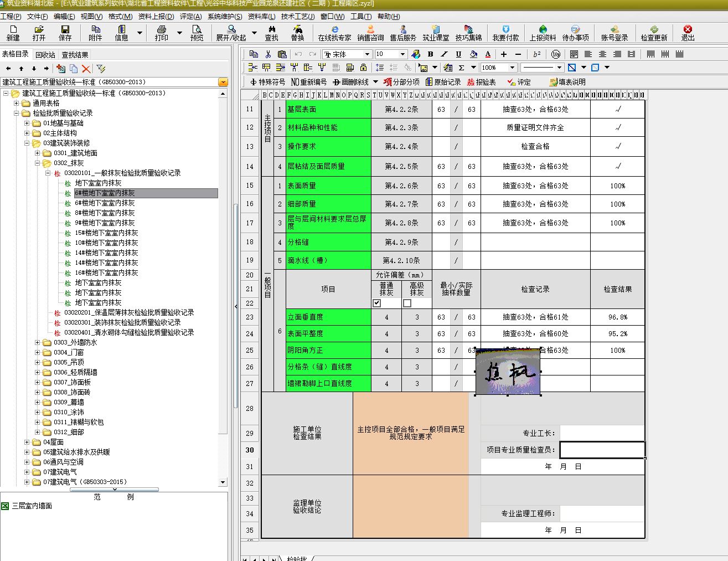The height and width of the screenshot is (561, 728).
Task: Click the 替换 replace icon
Action: 297,33
